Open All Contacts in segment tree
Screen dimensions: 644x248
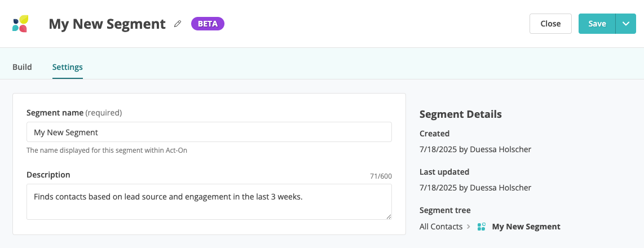440,227
